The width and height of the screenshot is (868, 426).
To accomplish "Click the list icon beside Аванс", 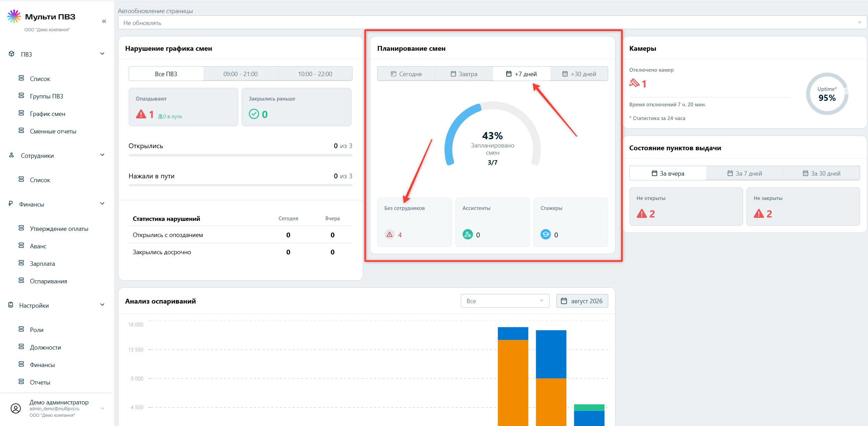I will tap(21, 246).
